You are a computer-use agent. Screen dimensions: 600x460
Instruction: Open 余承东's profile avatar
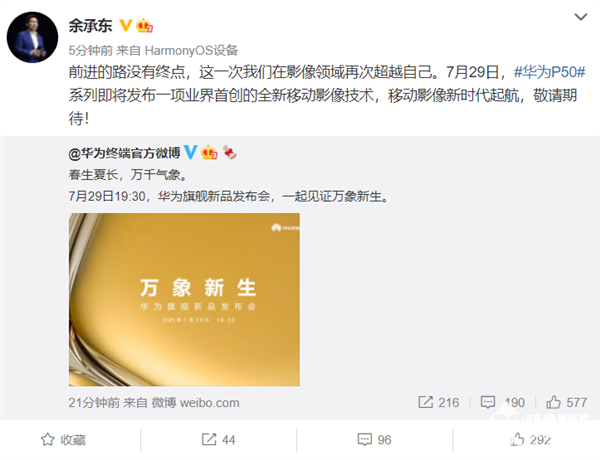point(33,38)
